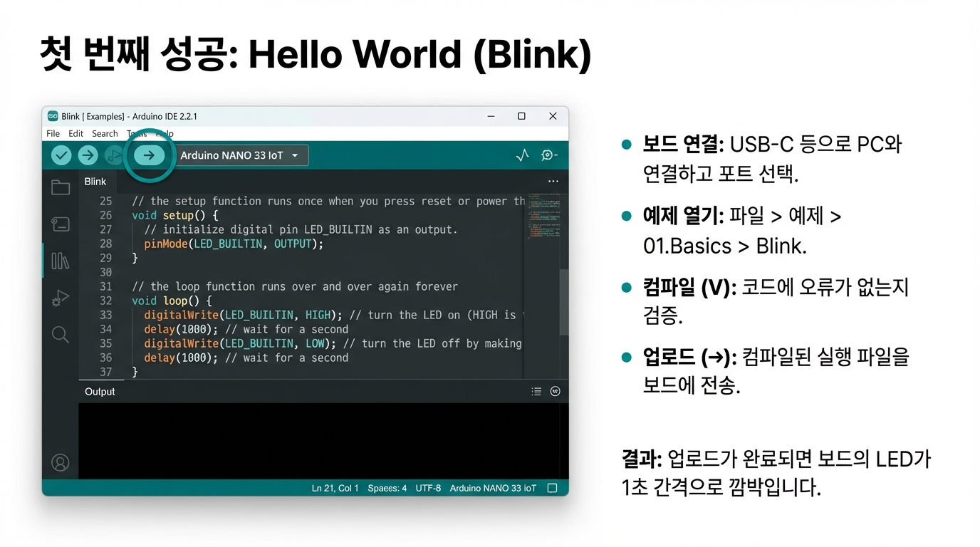Click 'Arduino NANO 33 IoT' in the status bar
The width and height of the screenshot is (980, 547).
click(x=493, y=489)
